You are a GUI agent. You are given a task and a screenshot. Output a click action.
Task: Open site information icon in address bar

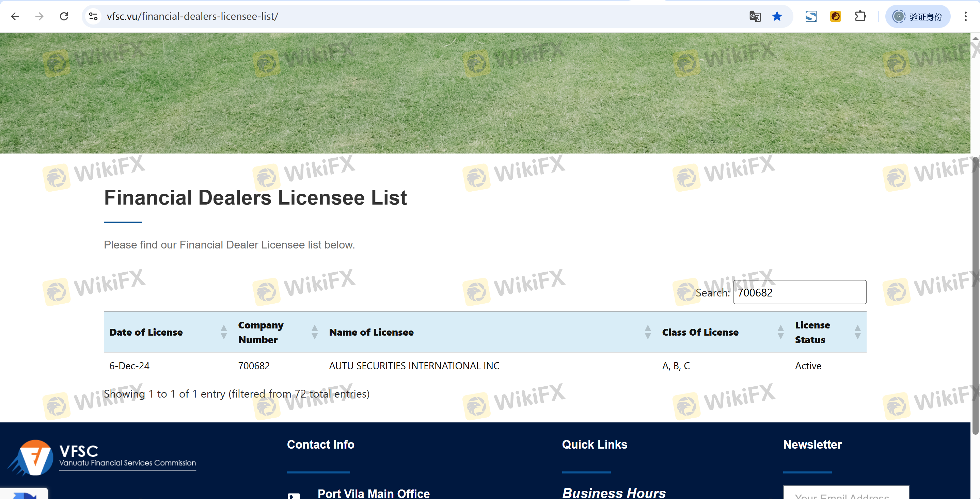tap(93, 16)
